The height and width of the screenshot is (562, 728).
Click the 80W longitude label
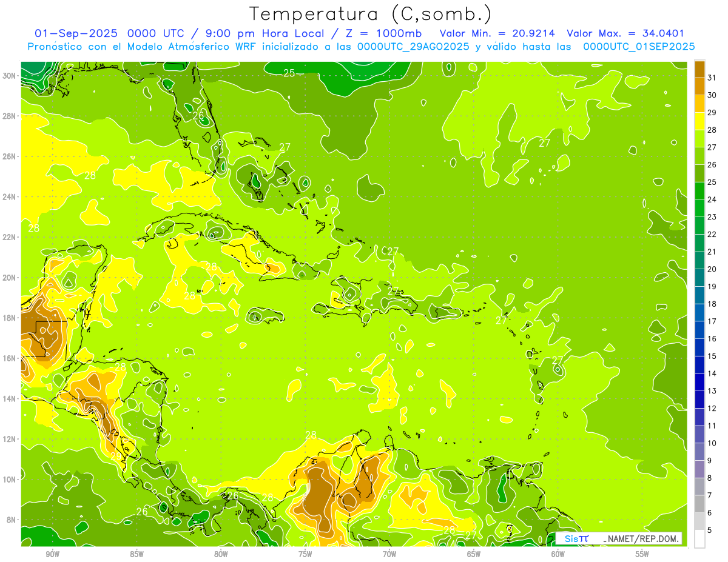pyautogui.click(x=221, y=554)
